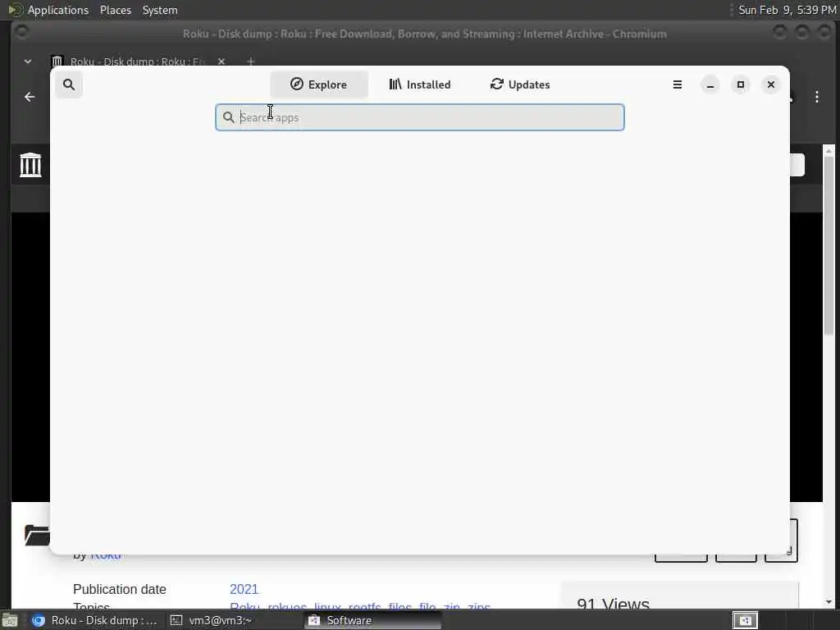This screenshot has height=630, width=840.
Task: Toggle the search button in Software header
Action: pyautogui.click(x=69, y=84)
